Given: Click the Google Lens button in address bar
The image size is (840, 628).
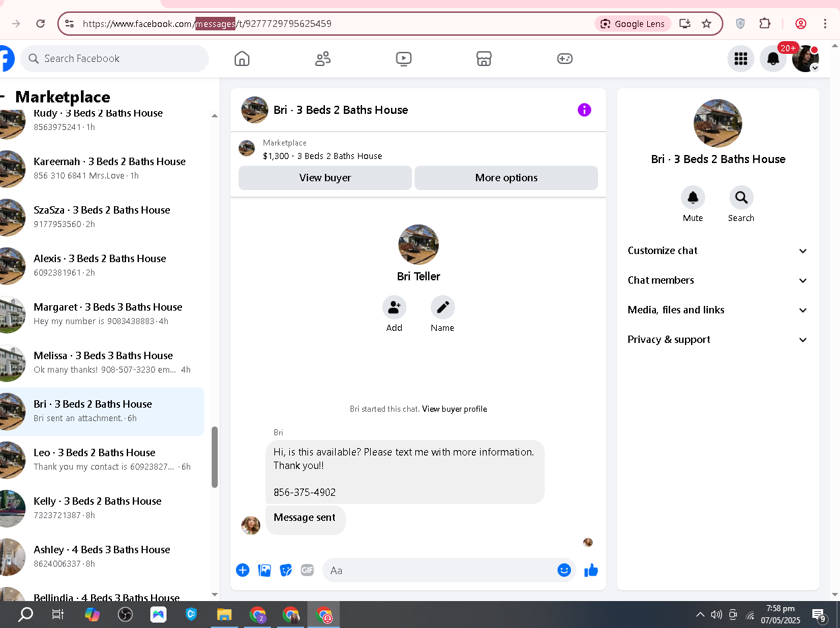Looking at the screenshot, I should (x=633, y=24).
